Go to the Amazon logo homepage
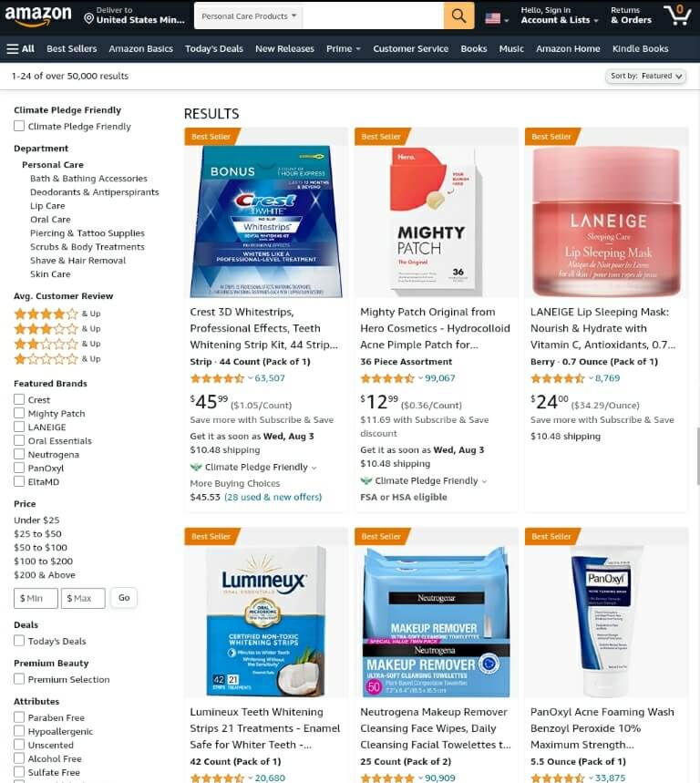The width and height of the screenshot is (700, 783). 38,15
